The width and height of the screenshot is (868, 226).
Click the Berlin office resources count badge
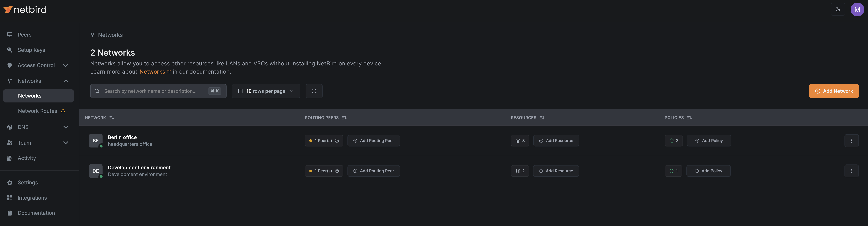pos(520,141)
